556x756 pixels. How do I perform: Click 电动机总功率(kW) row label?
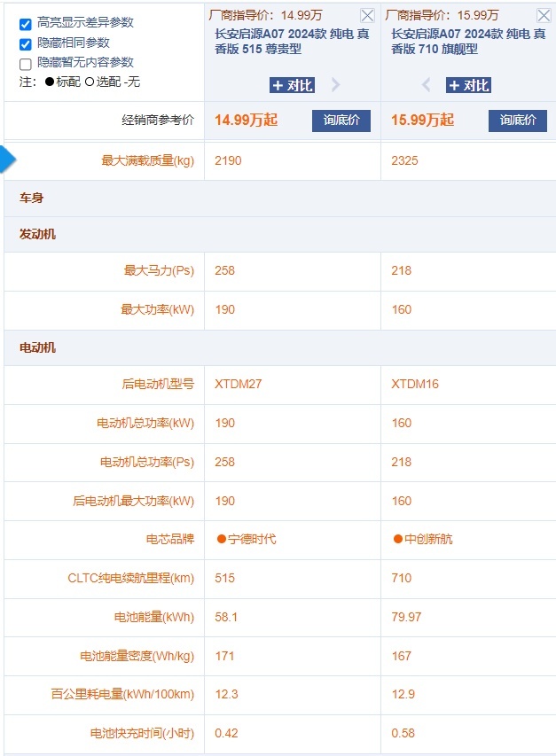pyautogui.click(x=145, y=423)
